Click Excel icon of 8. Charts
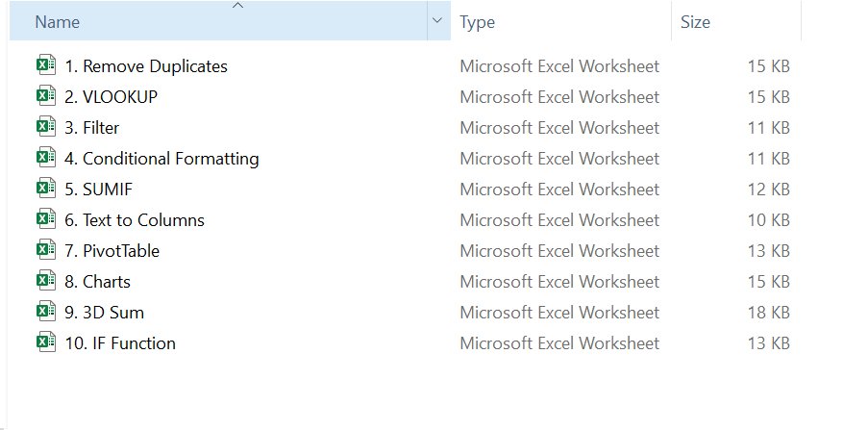The image size is (868, 430). pyautogui.click(x=46, y=281)
